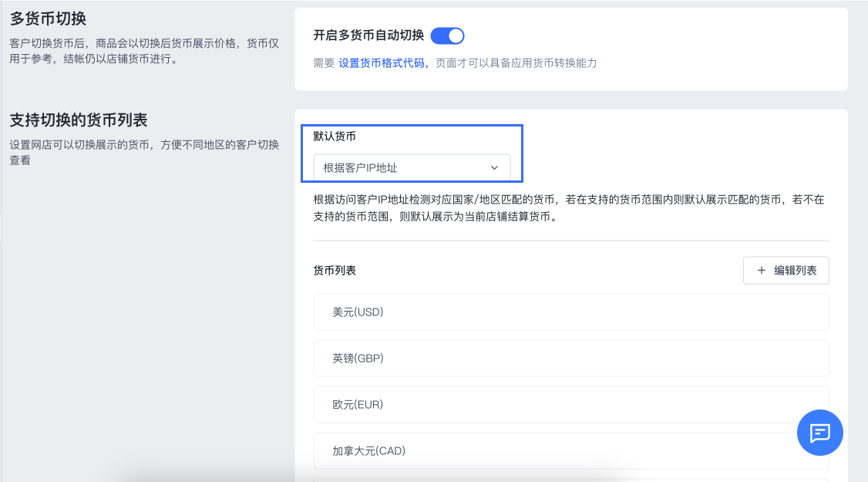Open the 设置货币格式代码 link
The width and height of the screenshot is (868, 482).
pyautogui.click(x=383, y=63)
